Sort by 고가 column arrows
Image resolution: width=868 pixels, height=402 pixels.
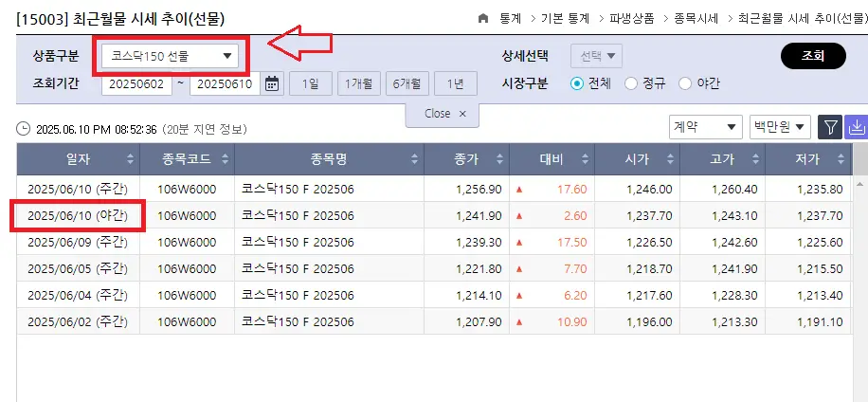[x=755, y=159]
